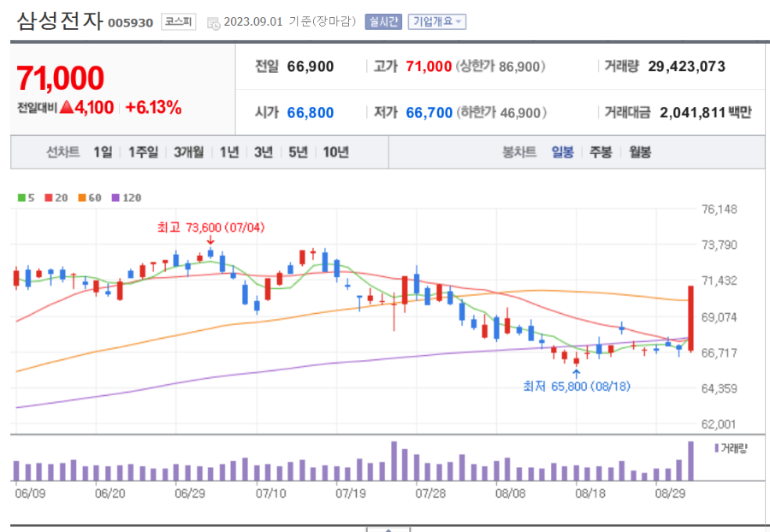Screen dimensions: 770x532
Task: Click the 선차트 label
Action: [x=62, y=152]
